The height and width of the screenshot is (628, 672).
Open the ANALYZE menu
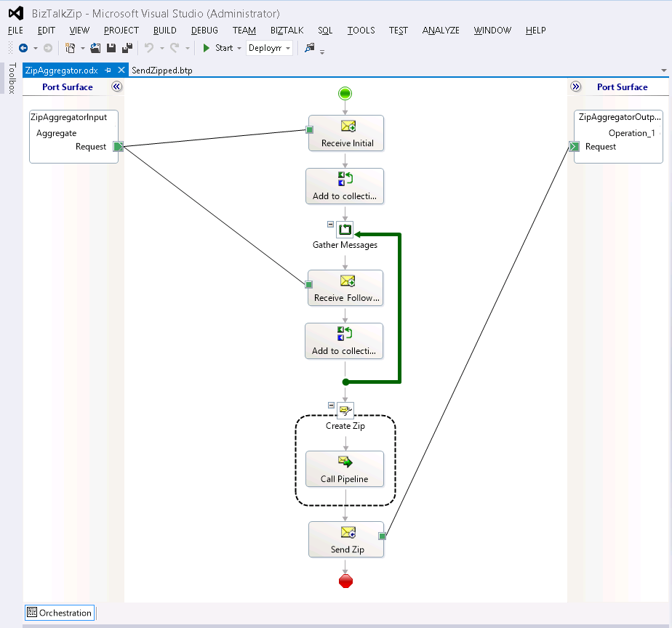441,31
